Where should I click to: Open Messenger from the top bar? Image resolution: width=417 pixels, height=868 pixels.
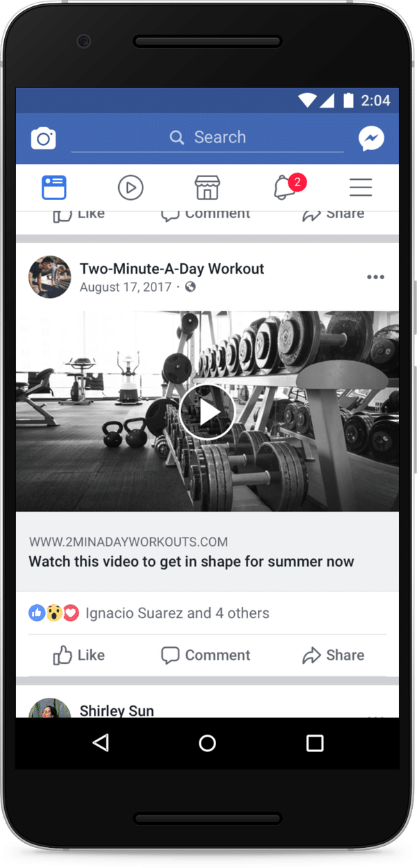point(372,139)
